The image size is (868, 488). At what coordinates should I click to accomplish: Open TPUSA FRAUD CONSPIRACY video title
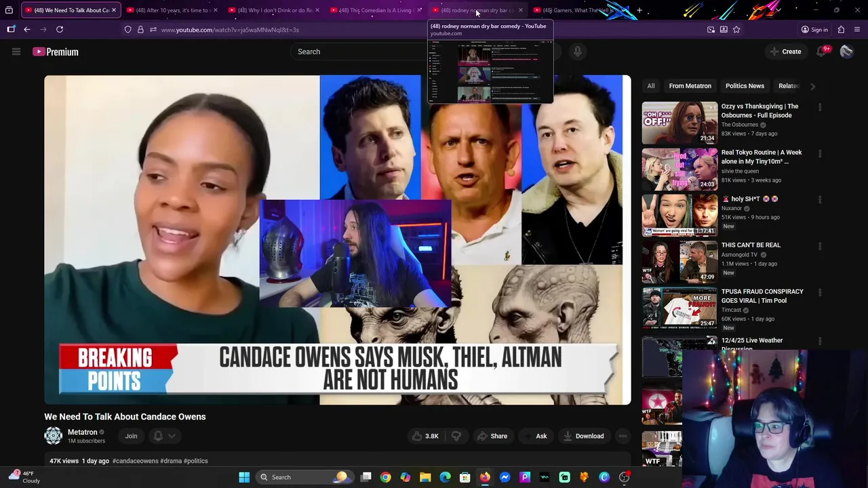(x=762, y=296)
